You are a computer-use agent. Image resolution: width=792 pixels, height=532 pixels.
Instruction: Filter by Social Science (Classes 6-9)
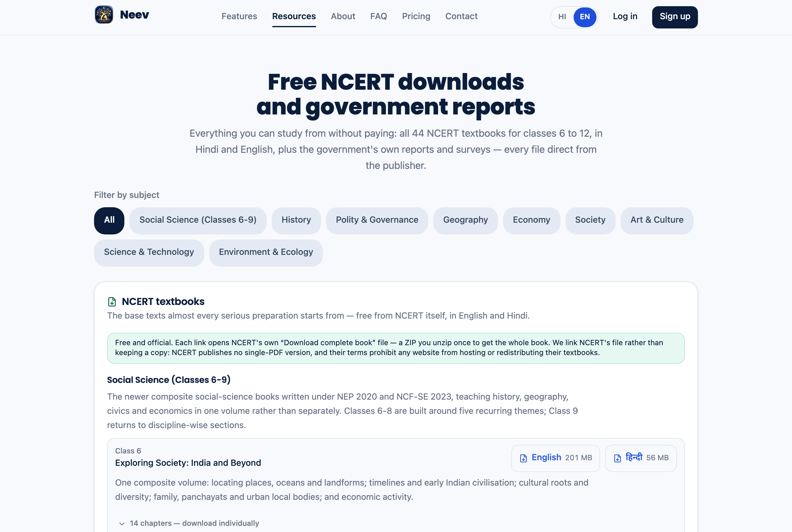(198, 221)
